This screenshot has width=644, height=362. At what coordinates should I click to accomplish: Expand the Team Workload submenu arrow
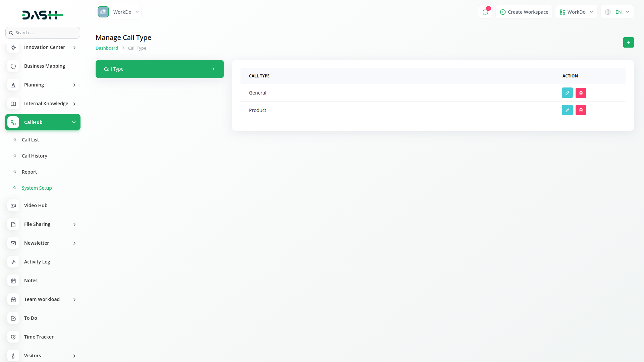tap(74, 300)
